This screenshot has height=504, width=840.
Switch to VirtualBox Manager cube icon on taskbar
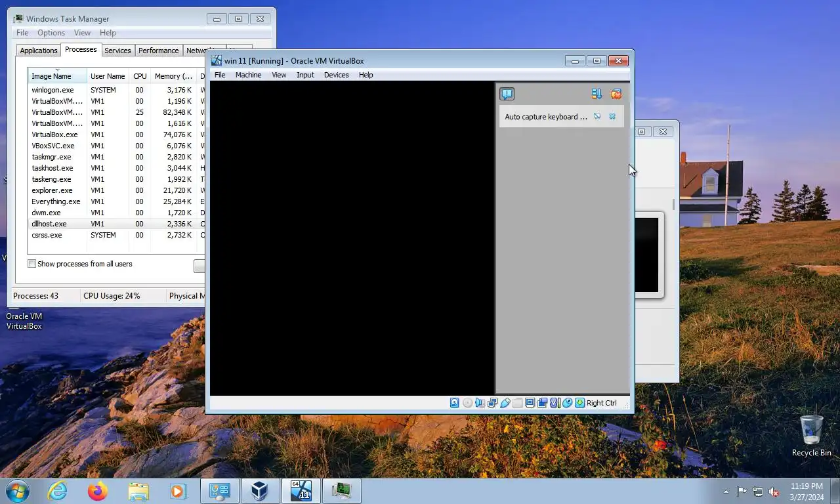pyautogui.click(x=260, y=491)
